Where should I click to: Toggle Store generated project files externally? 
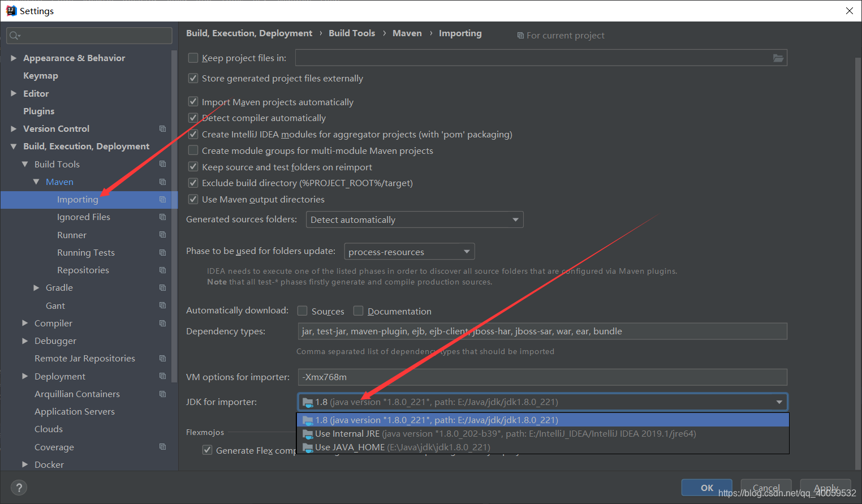193,78
